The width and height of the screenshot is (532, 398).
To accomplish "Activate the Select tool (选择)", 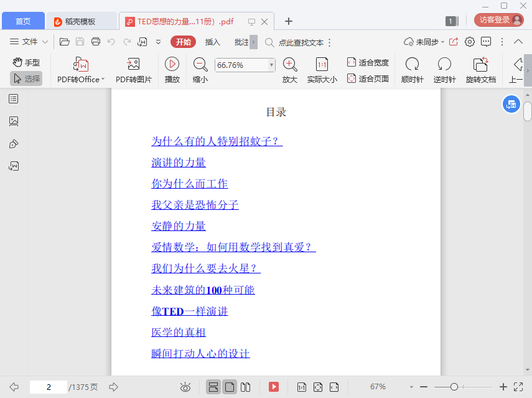I will pos(26,78).
